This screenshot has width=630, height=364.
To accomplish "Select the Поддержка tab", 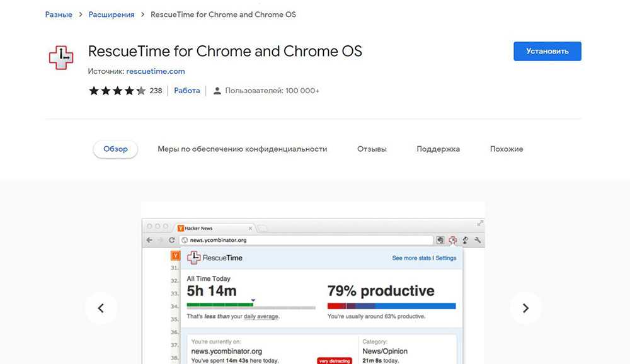I will click(x=438, y=149).
